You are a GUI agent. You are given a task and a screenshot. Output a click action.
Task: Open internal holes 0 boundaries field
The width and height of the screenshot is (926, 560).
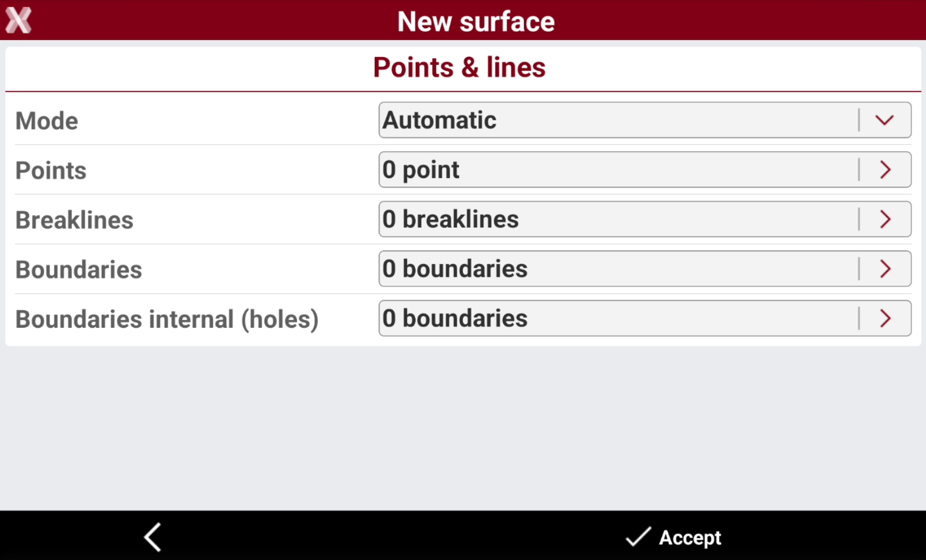tap(645, 319)
